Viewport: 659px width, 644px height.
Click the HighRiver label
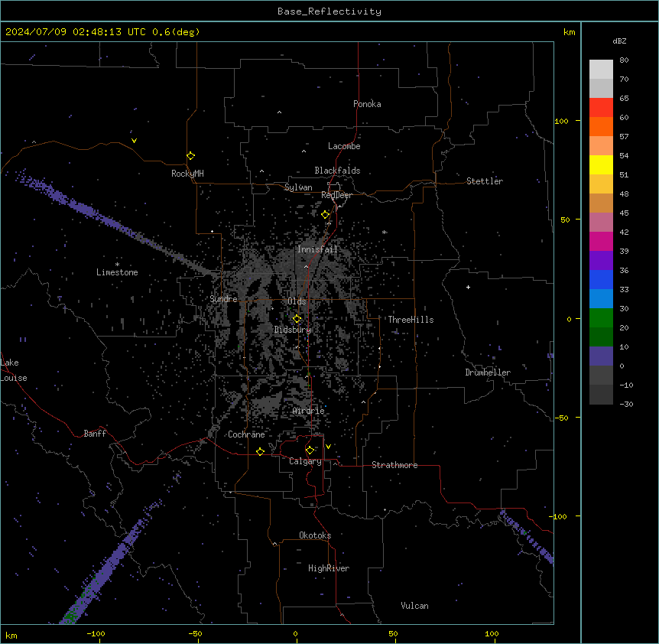pos(329,568)
